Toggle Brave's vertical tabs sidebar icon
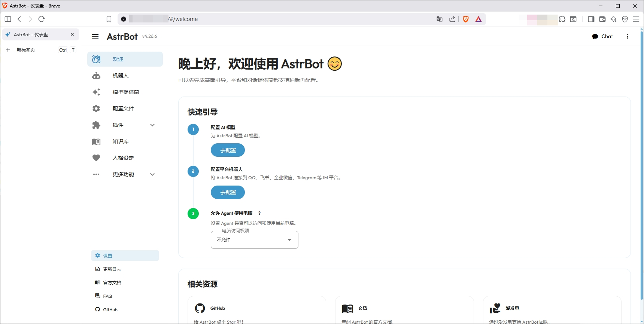The image size is (644, 324). 8,19
